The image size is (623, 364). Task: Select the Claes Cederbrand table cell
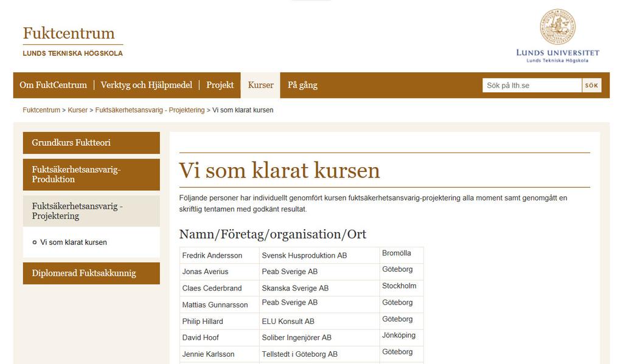[219, 288]
